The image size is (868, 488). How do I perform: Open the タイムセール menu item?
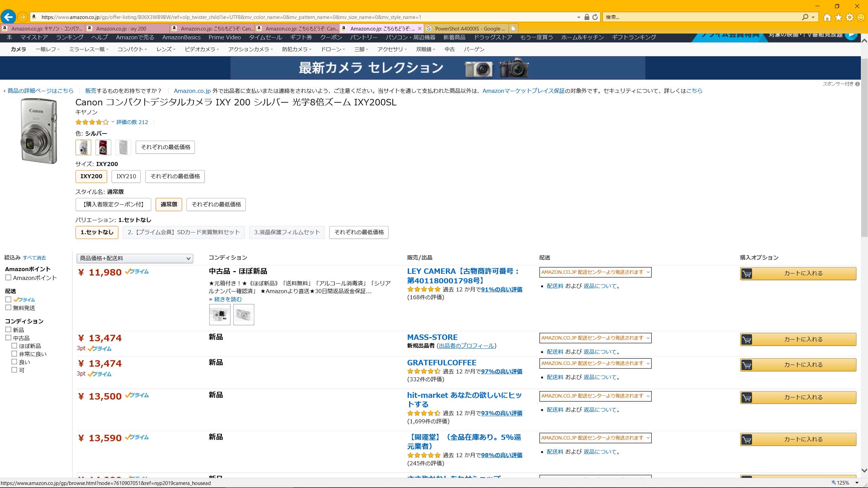(265, 37)
